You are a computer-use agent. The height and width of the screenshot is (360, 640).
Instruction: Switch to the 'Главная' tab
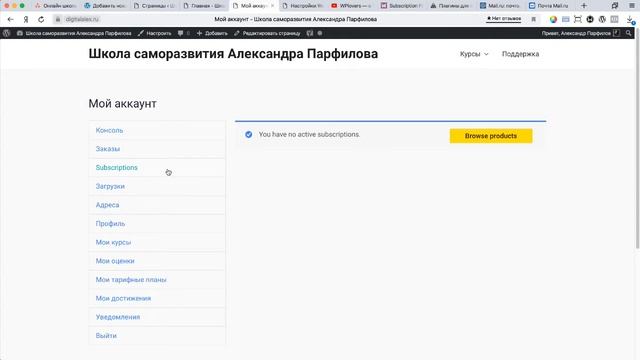204,6
